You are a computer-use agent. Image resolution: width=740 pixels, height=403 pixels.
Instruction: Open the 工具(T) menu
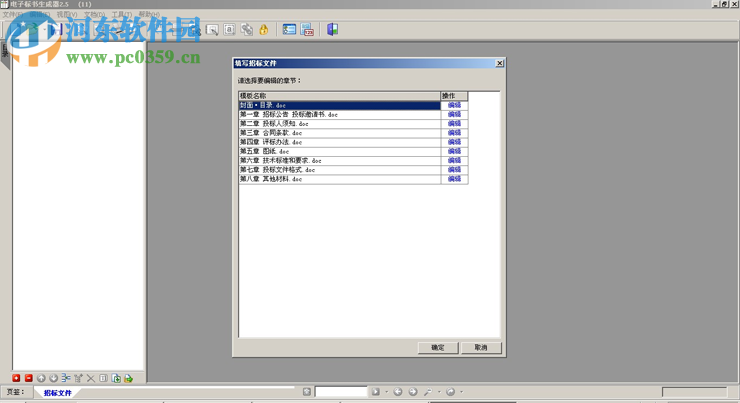tap(121, 15)
